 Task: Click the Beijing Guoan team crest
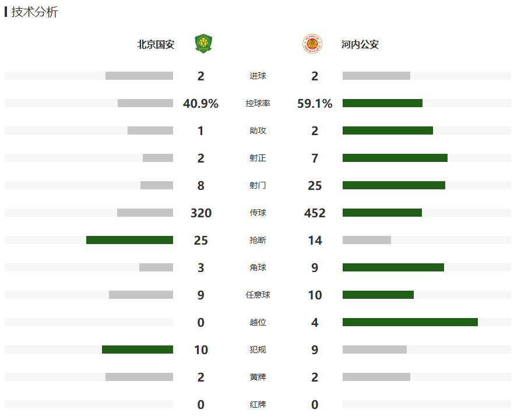(203, 44)
